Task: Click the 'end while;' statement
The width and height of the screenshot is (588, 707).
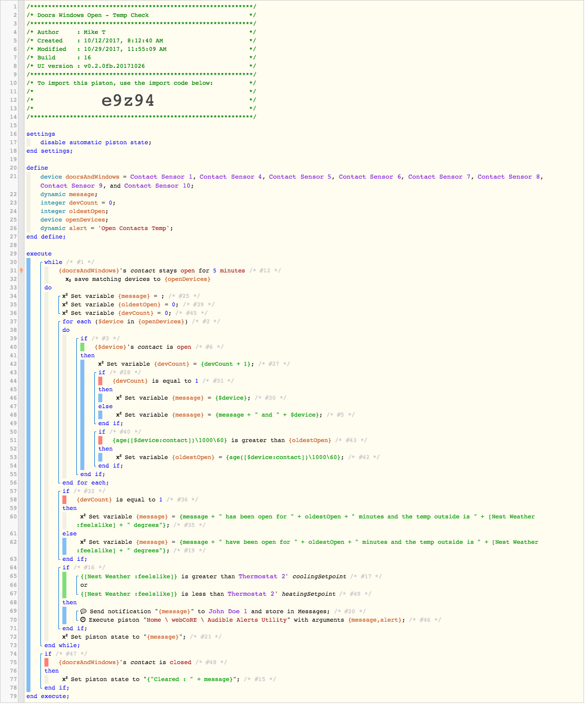Action: point(62,645)
